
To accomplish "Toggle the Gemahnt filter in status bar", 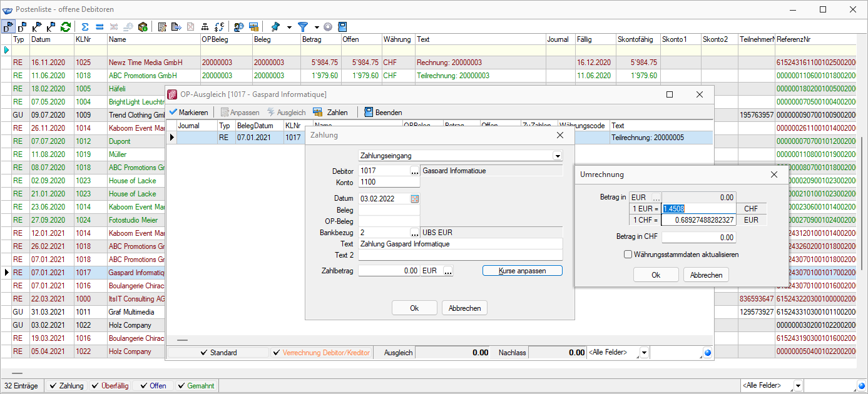I will [195, 386].
